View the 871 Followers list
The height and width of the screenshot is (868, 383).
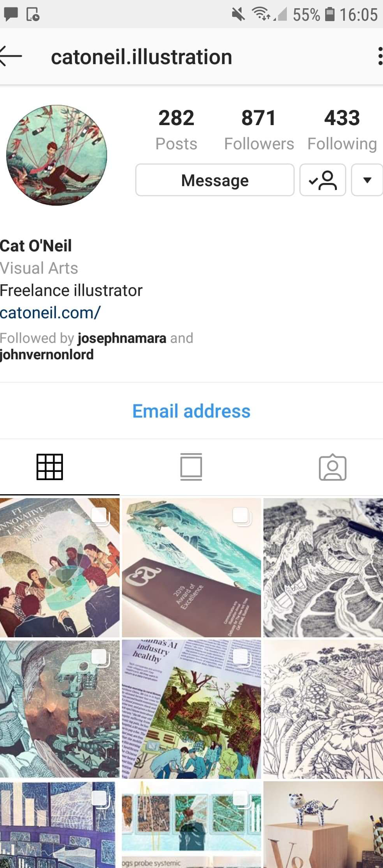pos(259,129)
